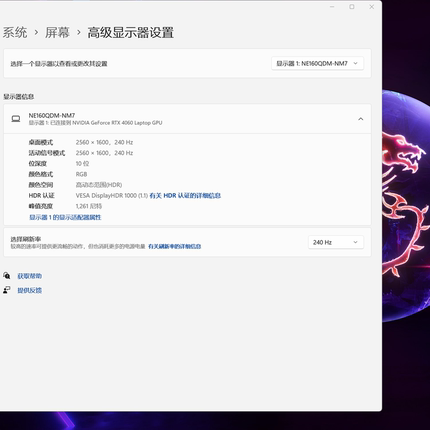The height and width of the screenshot is (430, 430).
Task: Open 显示器 1 的显示适配器属性 link
Action: point(65,217)
